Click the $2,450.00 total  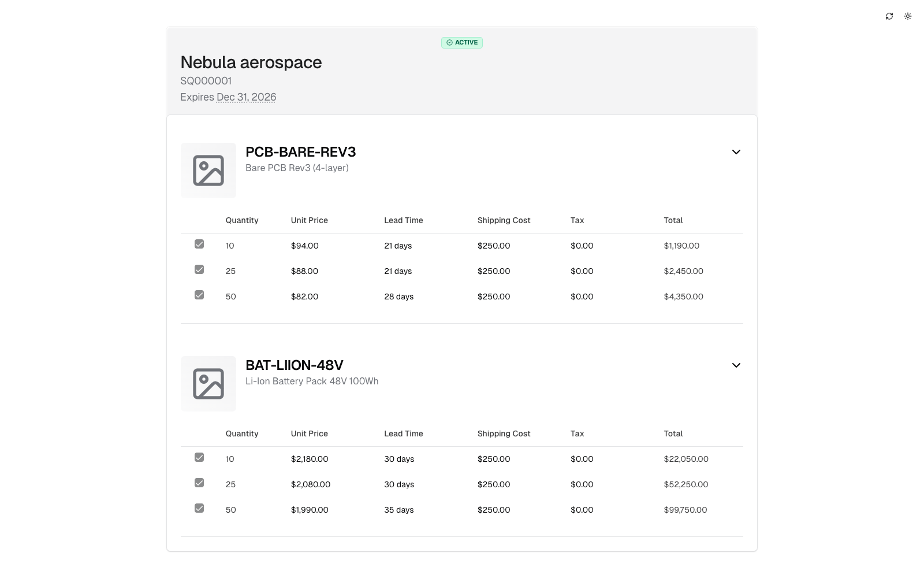point(684,271)
